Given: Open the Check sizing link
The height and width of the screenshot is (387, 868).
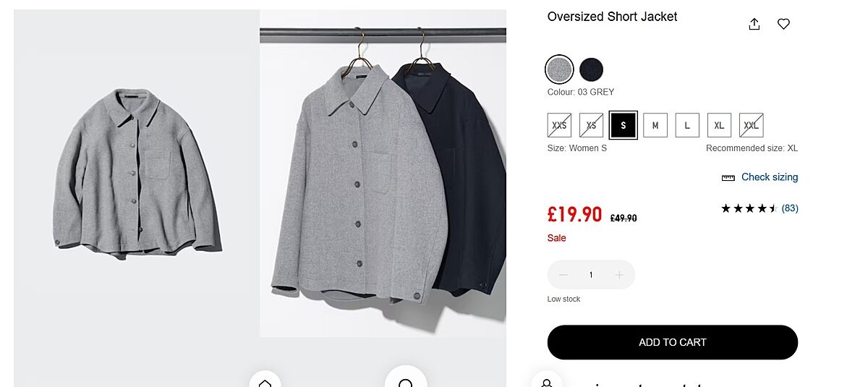Looking at the screenshot, I should [770, 177].
